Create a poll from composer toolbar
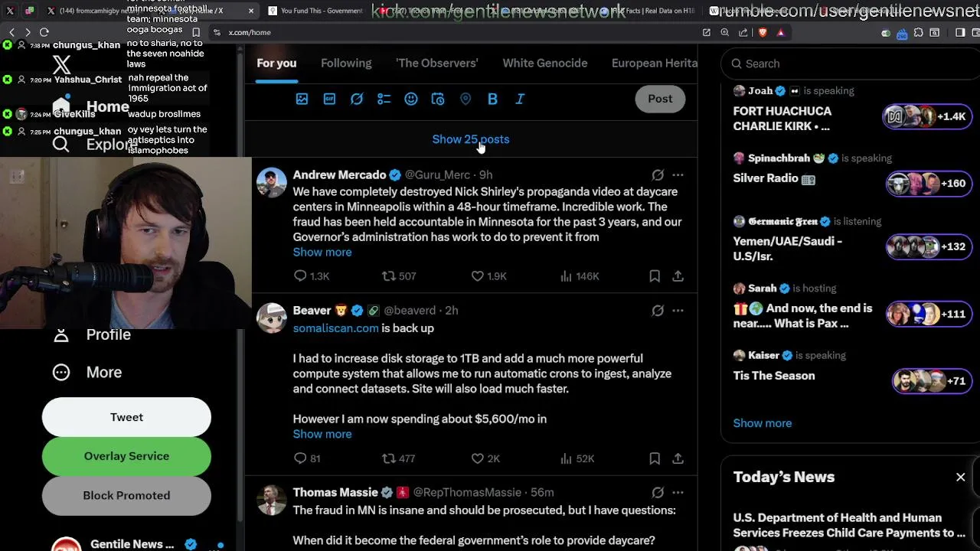This screenshot has width=980, height=551. pyautogui.click(x=384, y=99)
